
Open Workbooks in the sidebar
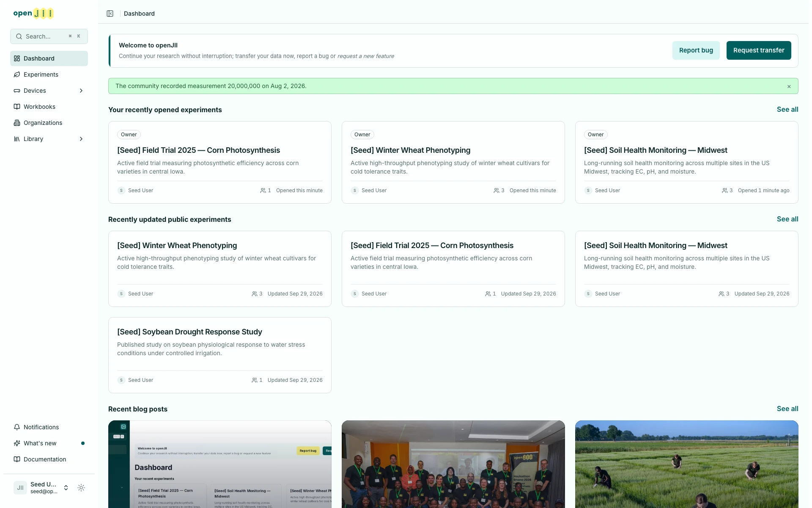coord(49,107)
